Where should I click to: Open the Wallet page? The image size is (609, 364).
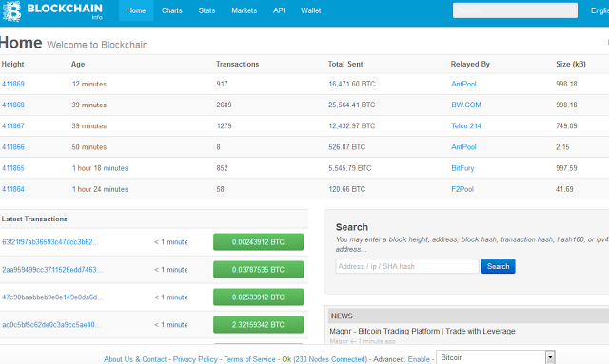(311, 10)
